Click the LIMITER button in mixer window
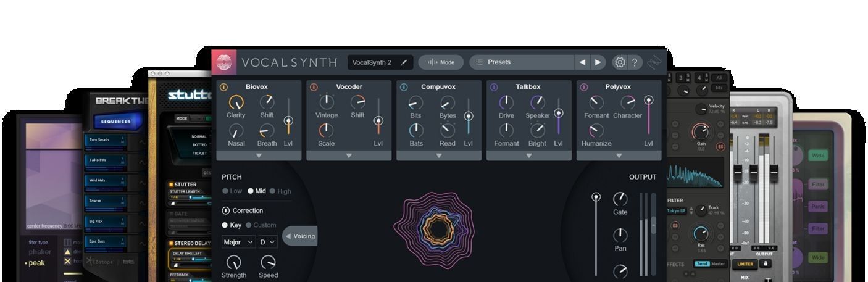Screen dimensions: 868x282 point(745,264)
